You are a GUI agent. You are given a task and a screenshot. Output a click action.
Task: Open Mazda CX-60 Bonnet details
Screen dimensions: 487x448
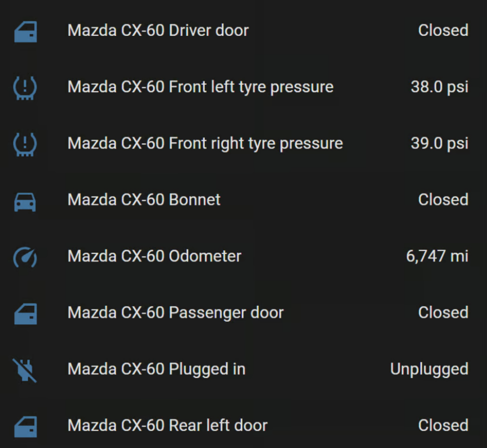(144, 200)
